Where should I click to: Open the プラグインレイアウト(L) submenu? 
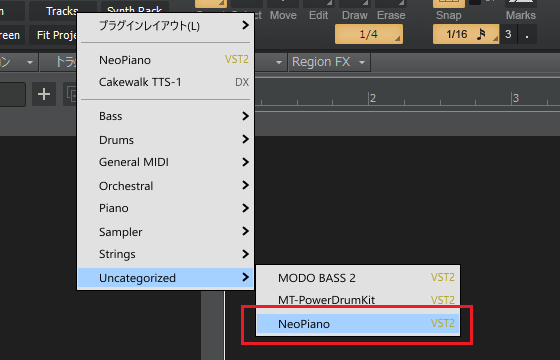[165, 26]
